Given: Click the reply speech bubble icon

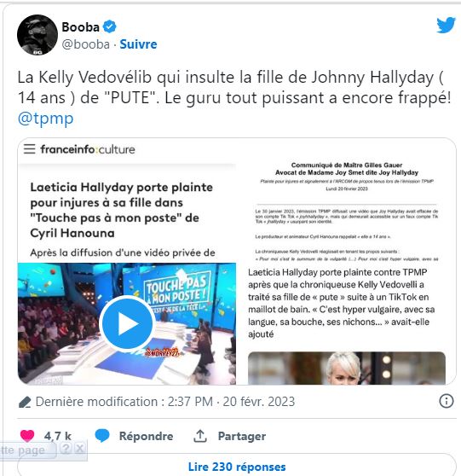Looking at the screenshot, I should pos(102,436).
